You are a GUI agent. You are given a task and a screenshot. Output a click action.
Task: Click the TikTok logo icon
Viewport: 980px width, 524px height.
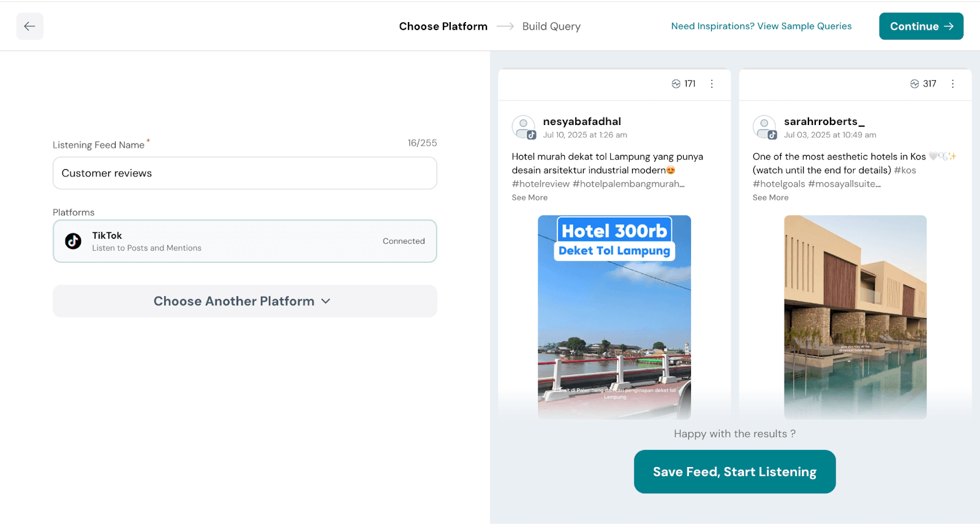tap(73, 241)
